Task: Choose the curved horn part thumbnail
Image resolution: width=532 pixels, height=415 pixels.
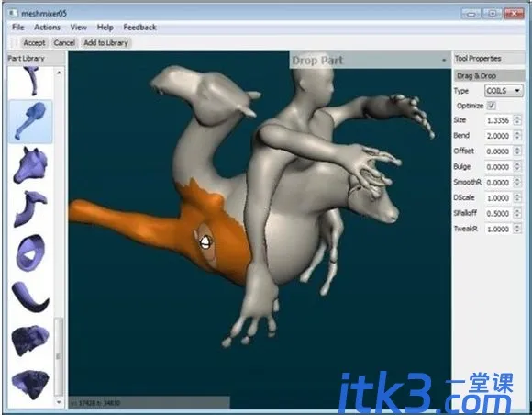Action: click(x=30, y=297)
